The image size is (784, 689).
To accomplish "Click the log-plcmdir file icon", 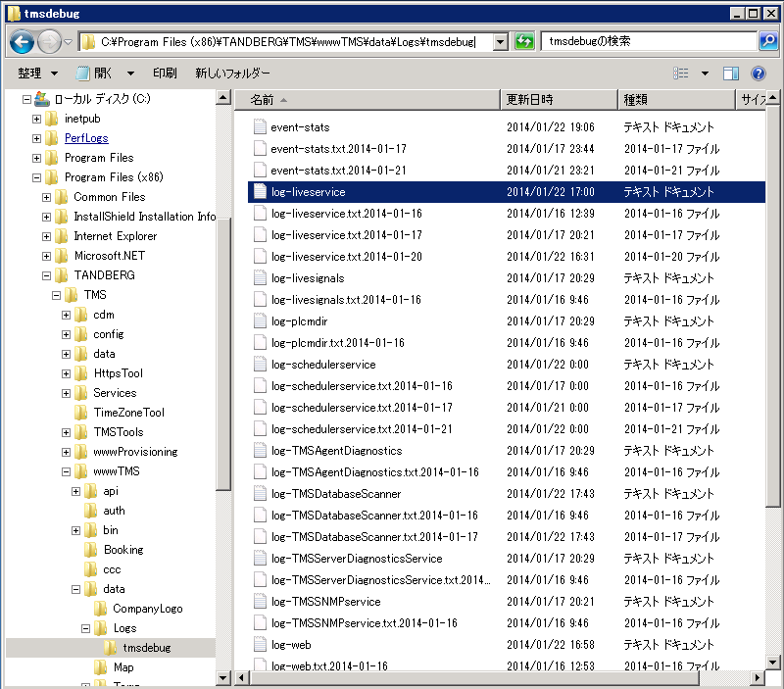I will (x=260, y=321).
